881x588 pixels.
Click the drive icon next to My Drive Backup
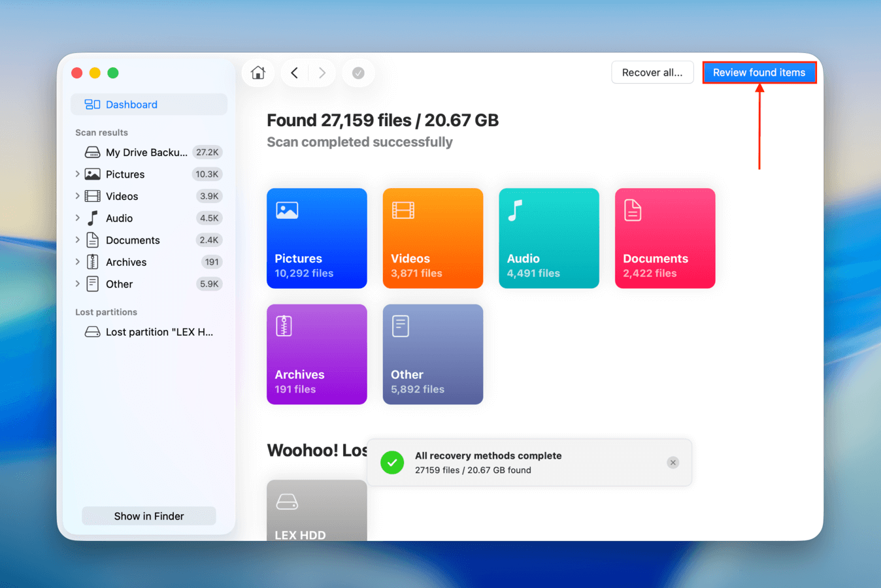point(92,152)
